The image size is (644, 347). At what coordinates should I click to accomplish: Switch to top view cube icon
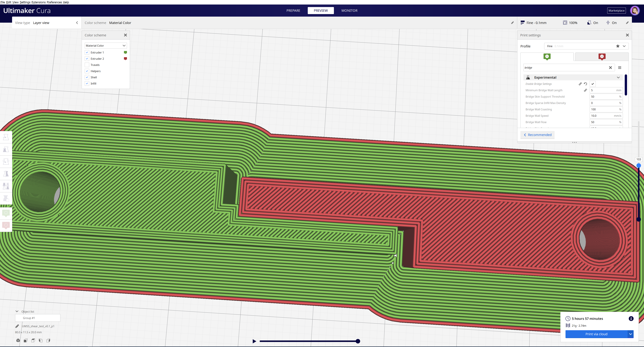click(x=33, y=340)
